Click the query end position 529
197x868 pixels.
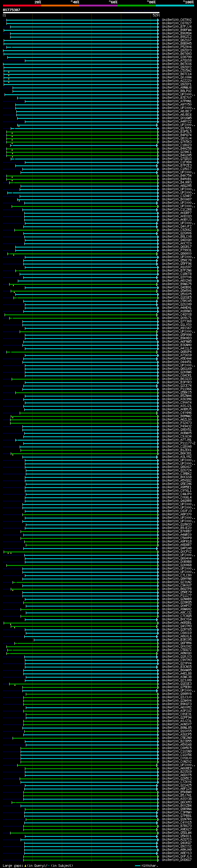(155, 15)
